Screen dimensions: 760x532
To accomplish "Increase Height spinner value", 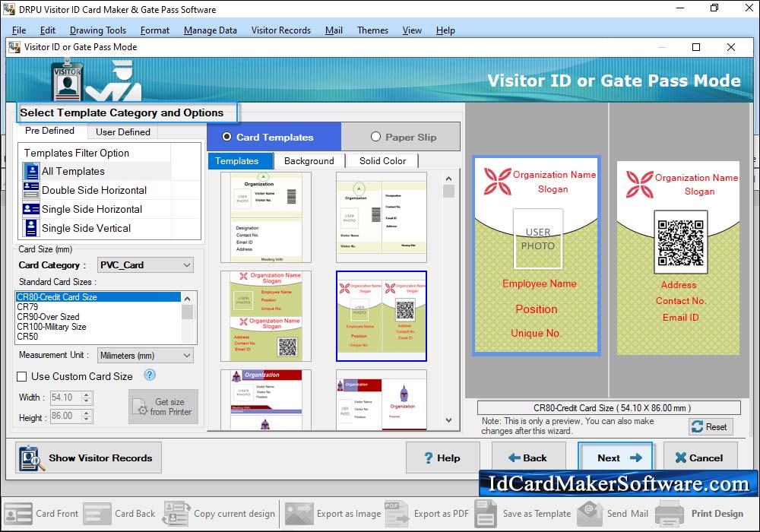I will pos(87,413).
